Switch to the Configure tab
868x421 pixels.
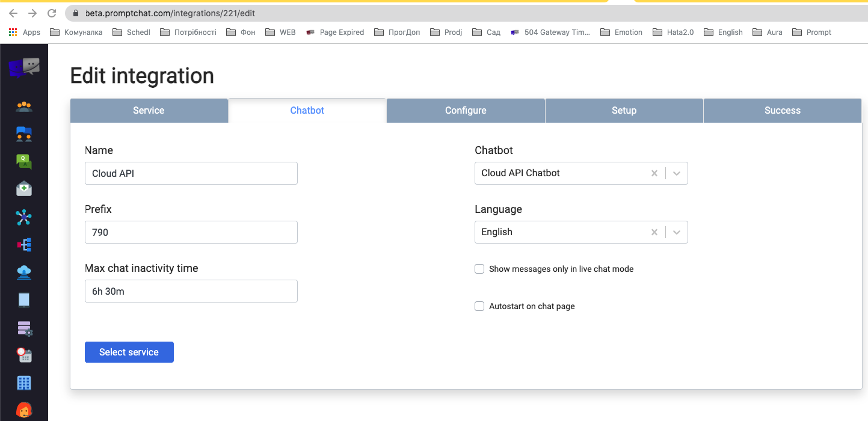point(466,111)
